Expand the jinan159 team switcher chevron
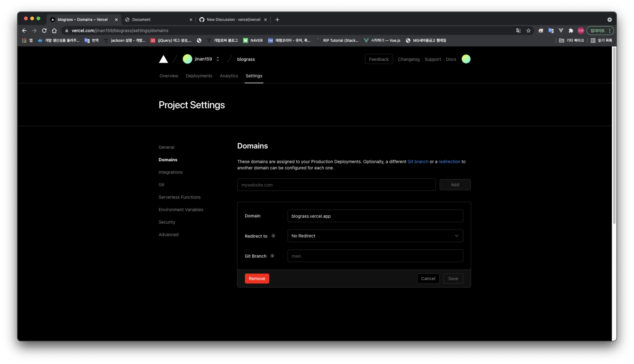Image resolution: width=634 pixels, height=364 pixels. point(217,59)
